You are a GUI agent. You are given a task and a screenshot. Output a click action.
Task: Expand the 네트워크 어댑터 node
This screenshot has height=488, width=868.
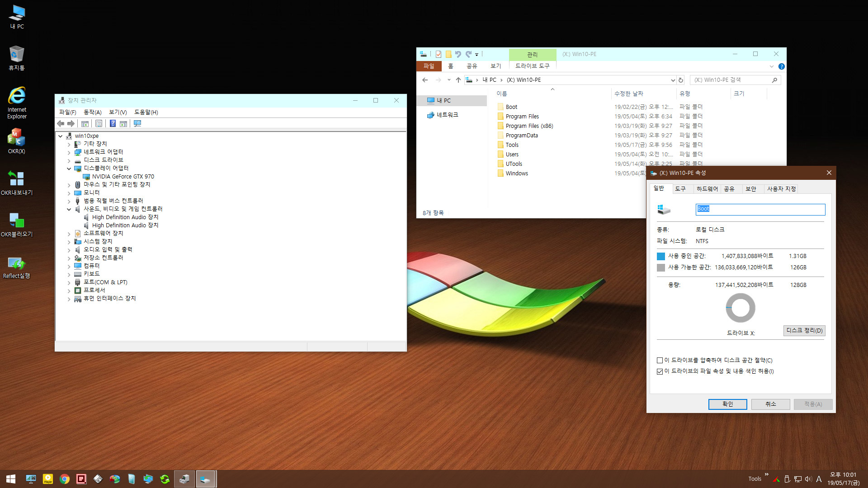coord(69,152)
